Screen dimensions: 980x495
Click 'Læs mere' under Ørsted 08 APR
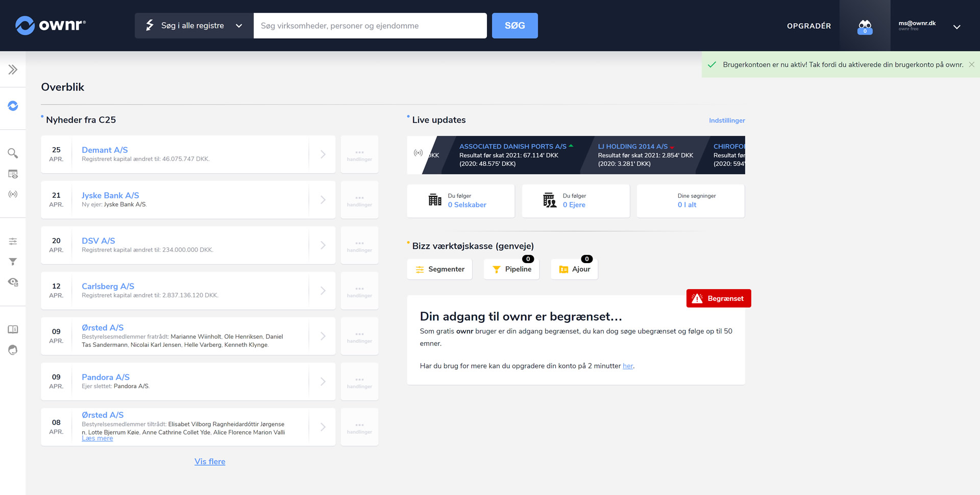pos(97,438)
